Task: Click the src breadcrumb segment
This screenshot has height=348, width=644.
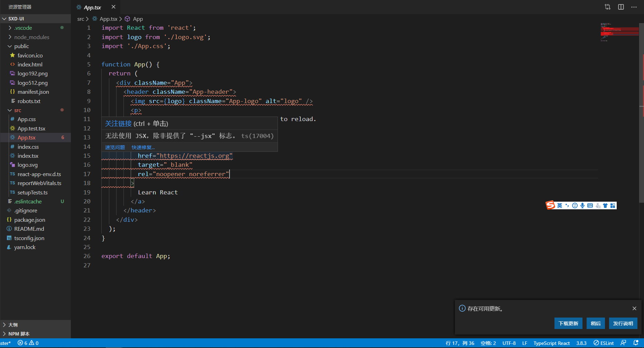Action: 81,19
